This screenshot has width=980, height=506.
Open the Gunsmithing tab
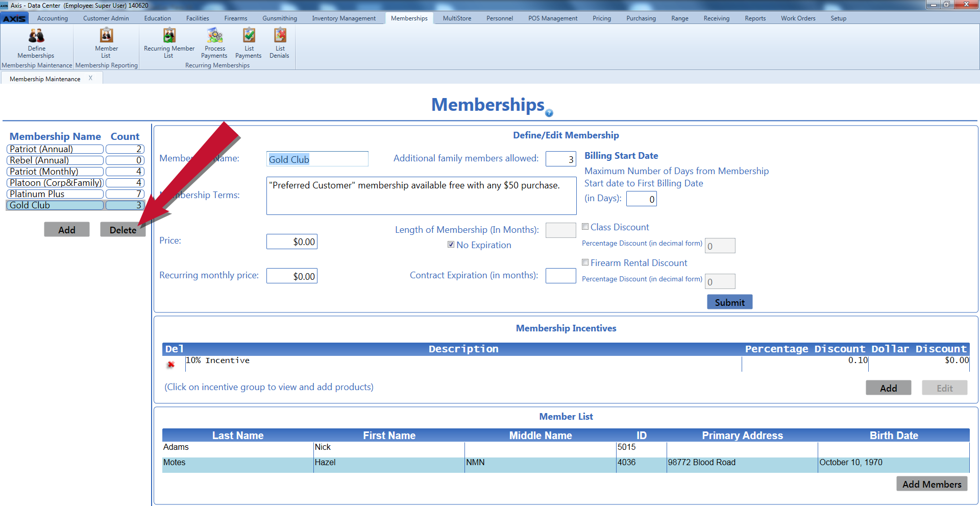click(280, 18)
